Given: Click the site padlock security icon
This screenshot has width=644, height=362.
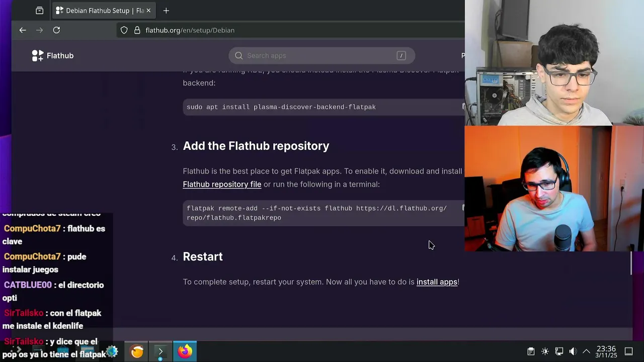Looking at the screenshot, I should (137, 30).
